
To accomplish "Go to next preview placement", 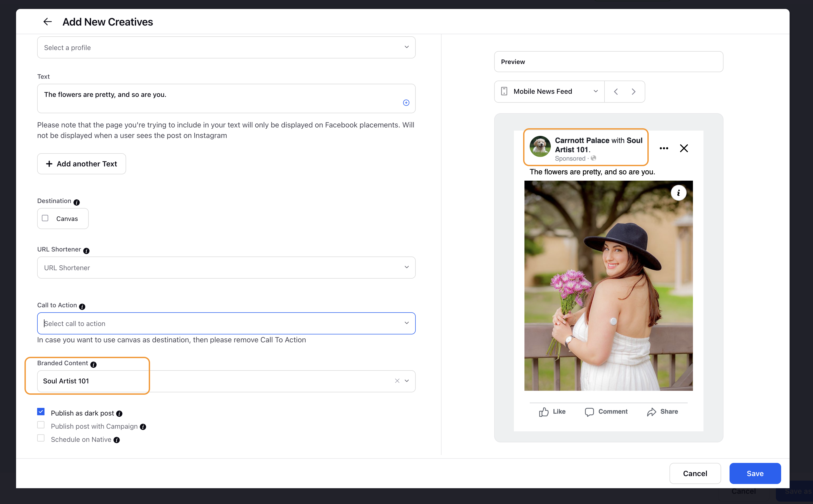I will pyautogui.click(x=634, y=91).
